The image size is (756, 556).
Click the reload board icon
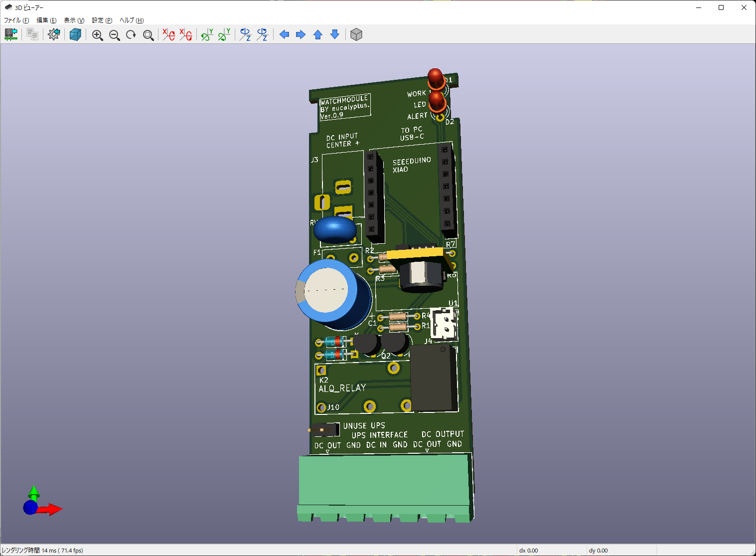pyautogui.click(x=11, y=34)
